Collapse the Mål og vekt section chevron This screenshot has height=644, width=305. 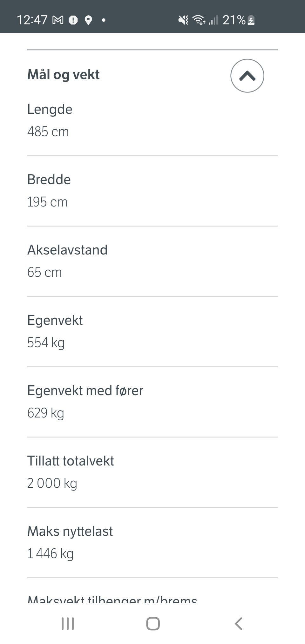click(247, 76)
